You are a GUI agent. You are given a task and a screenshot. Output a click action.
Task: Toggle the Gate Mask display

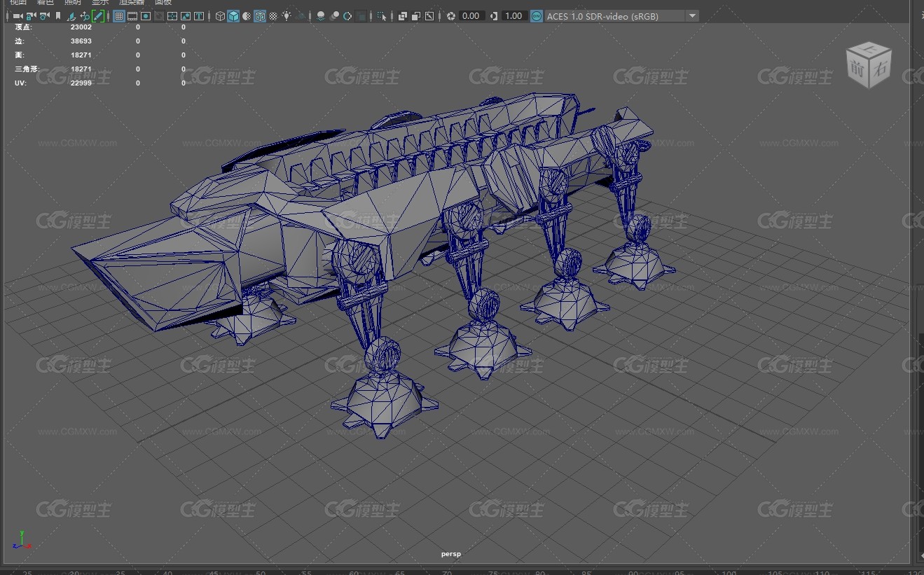pos(159,15)
